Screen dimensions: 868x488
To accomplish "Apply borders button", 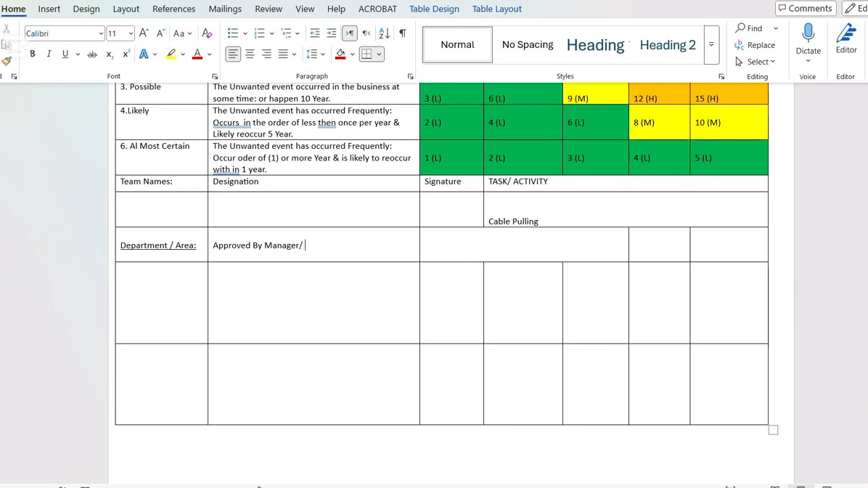I will [x=367, y=54].
